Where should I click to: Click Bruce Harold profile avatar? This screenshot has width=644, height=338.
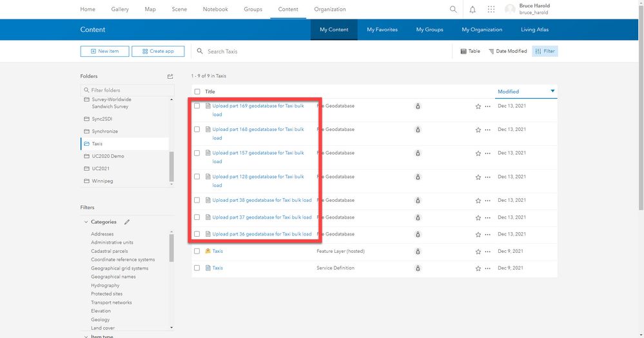(x=510, y=9)
